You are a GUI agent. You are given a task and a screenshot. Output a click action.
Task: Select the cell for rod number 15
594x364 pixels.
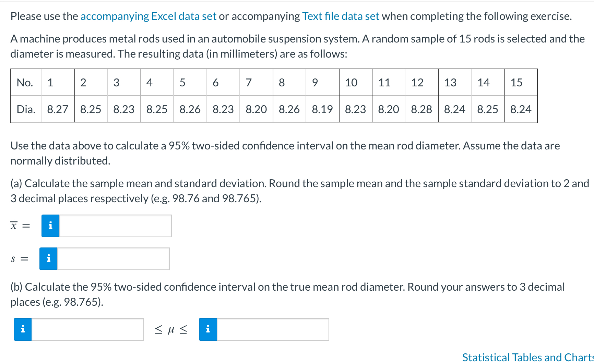(x=517, y=83)
